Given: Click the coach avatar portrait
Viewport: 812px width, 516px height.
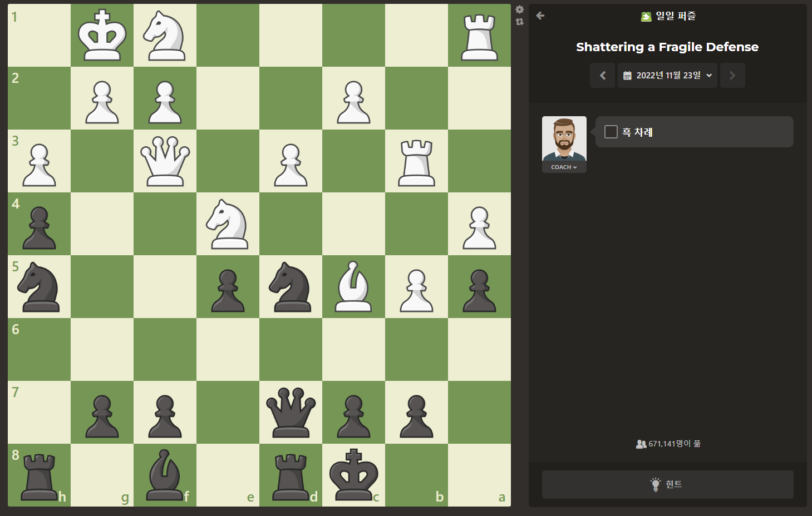Looking at the screenshot, I should coord(564,138).
